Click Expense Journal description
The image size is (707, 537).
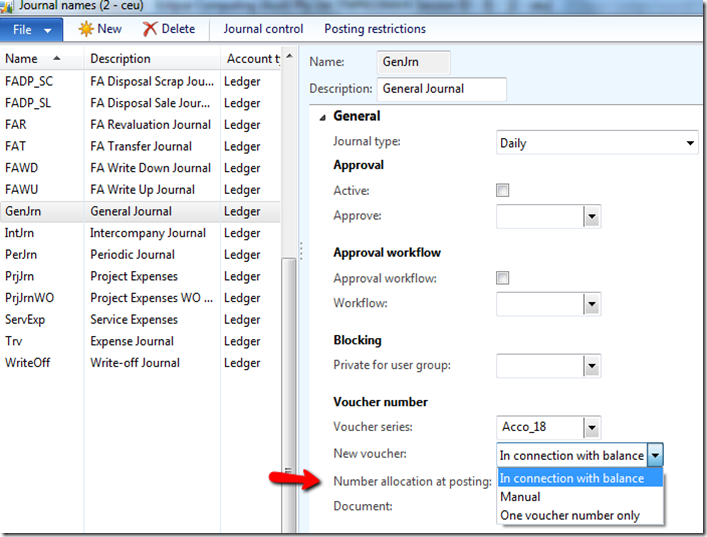pyautogui.click(x=132, y=341)
